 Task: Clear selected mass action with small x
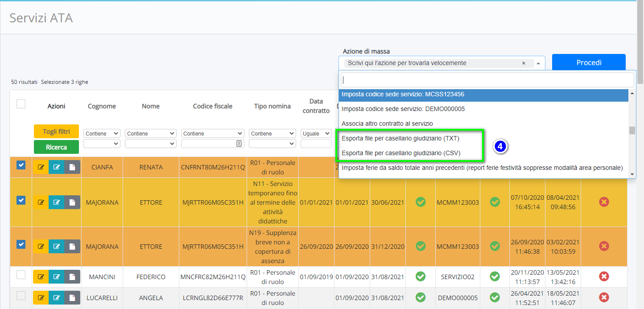[524, 63]
